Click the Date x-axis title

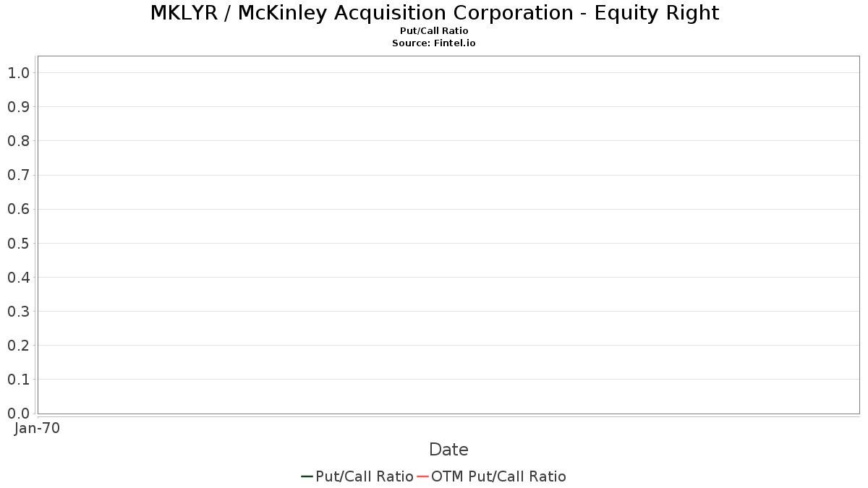coord(448,450)
